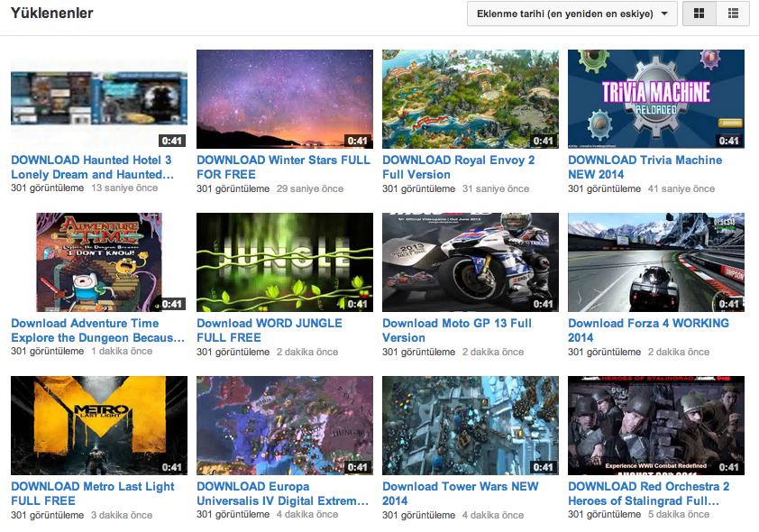
Task: Open Haunted Hotel 3 video thumbnail
Action: [x=99, y=99]
